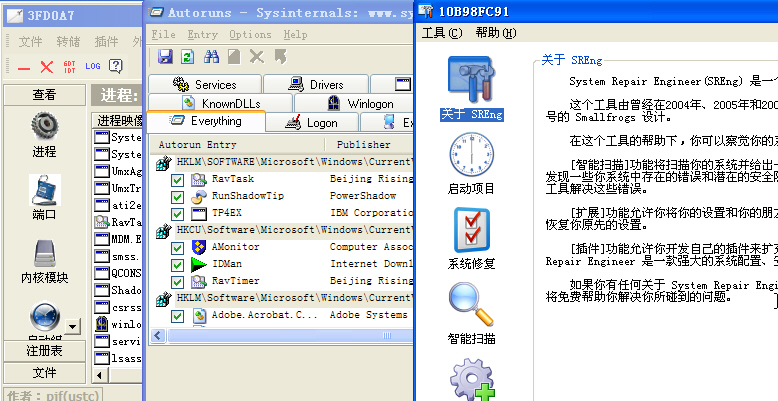Uncheck the IDMan autorun entry
Viewport: 778px width, 401px height.
click(177, 266)
